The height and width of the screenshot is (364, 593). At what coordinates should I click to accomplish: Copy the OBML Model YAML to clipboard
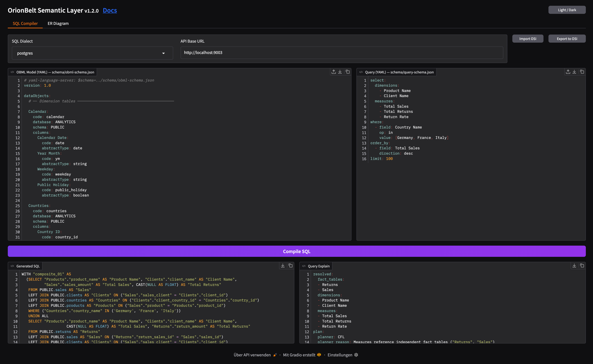(x=348, y=72)
